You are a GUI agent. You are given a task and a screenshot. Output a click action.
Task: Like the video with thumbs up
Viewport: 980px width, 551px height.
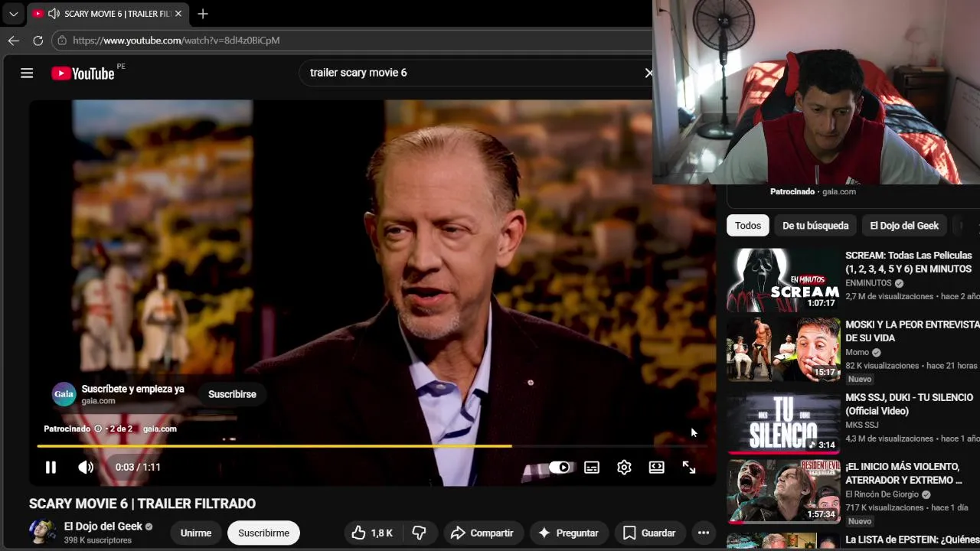pos(373,533)
